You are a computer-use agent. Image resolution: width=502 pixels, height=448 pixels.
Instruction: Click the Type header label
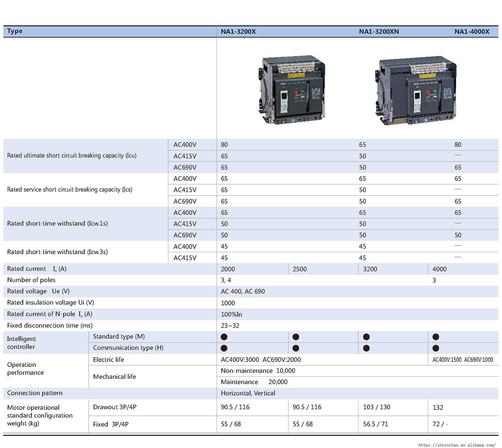(x=15, y=31)
